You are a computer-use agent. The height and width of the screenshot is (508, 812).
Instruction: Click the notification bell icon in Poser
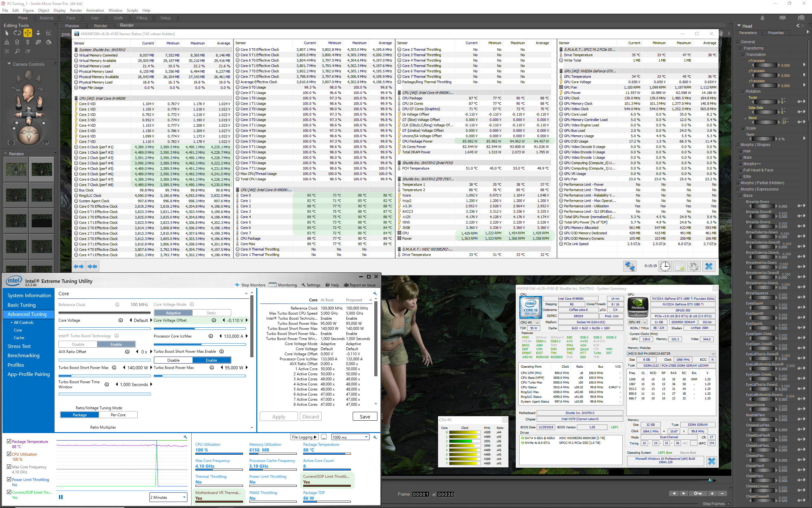[762, 18]
